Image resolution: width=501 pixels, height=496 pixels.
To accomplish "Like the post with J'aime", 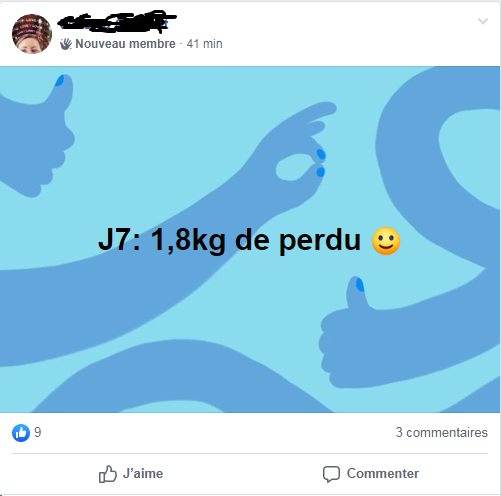I will (131, 474).
